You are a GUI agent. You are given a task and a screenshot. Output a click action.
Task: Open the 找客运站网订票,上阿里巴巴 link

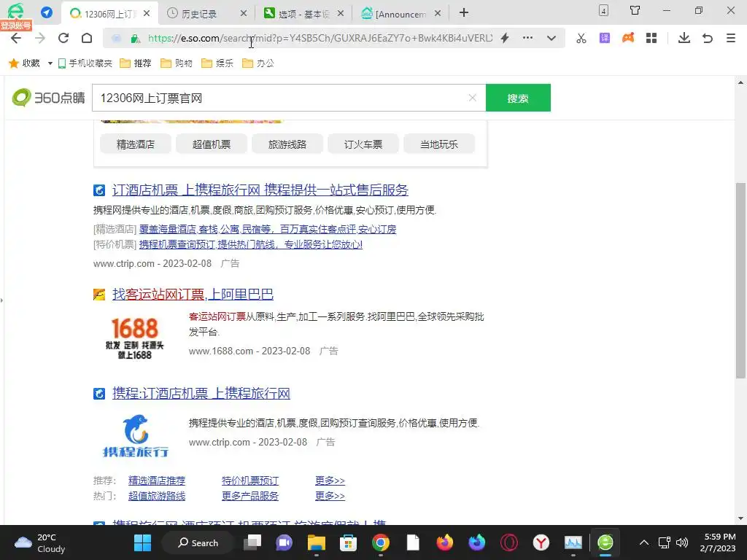[x=193, y=295]
